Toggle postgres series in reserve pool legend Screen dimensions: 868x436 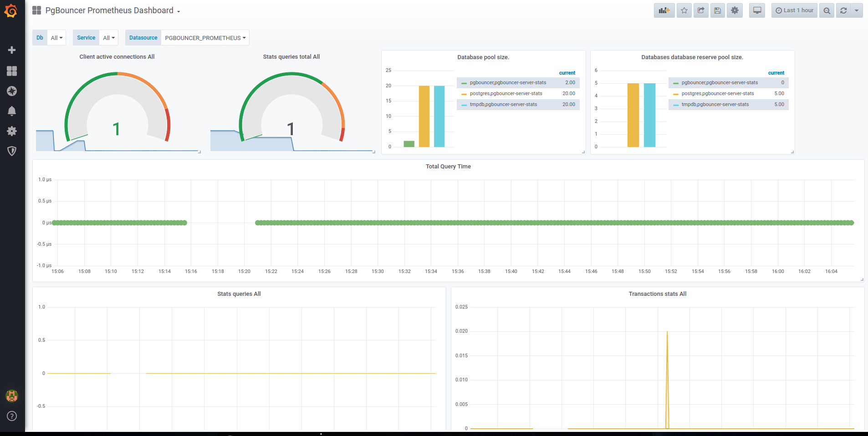click(718, 94)
